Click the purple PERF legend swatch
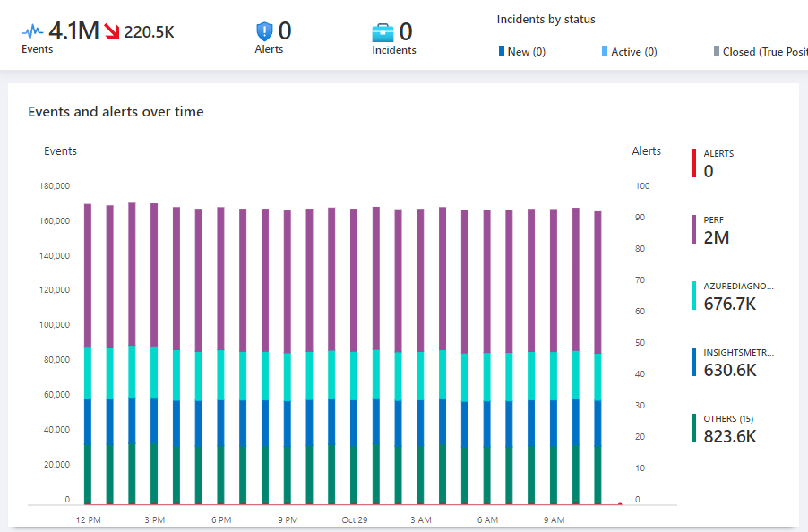 point(693,229)
